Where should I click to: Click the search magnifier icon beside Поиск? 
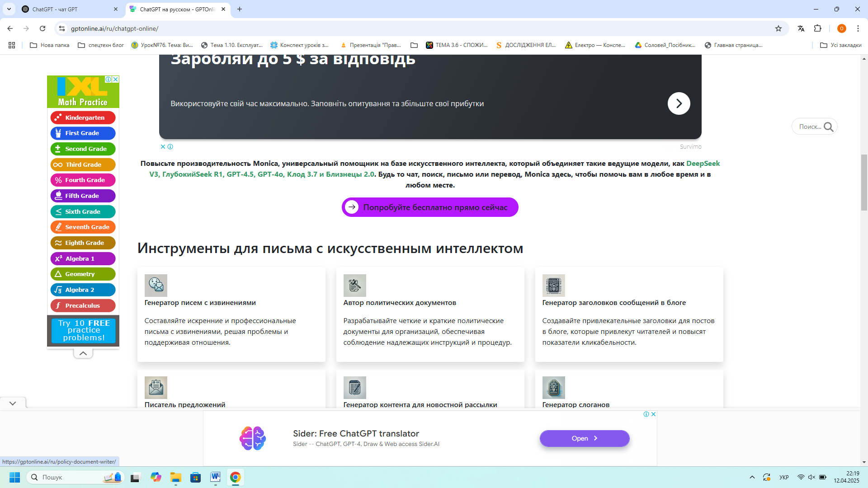(829, 127)
